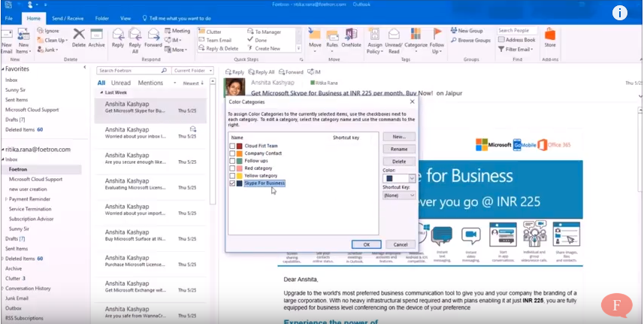This screenshot has height=324, width=644.
Task: Open email Worried about your inbox
Action: point(150,132)
